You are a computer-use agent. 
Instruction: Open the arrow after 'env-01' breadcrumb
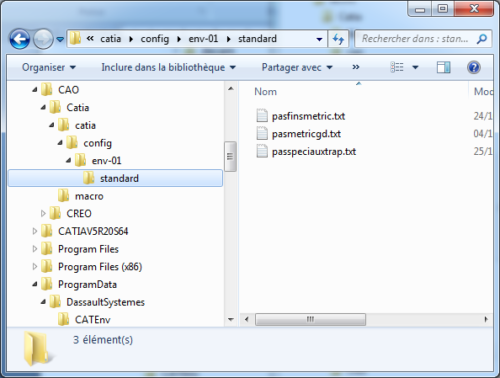229,39
